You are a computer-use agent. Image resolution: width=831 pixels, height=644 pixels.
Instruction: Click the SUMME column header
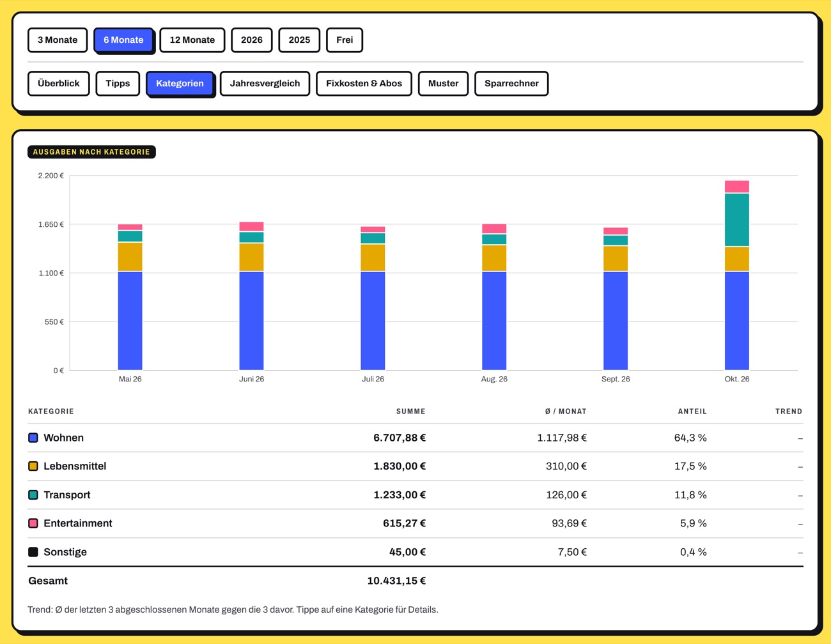411,411
